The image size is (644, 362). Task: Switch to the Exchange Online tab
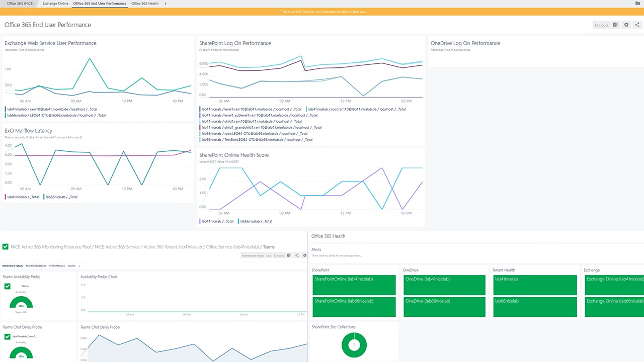(x=55, y=4)
